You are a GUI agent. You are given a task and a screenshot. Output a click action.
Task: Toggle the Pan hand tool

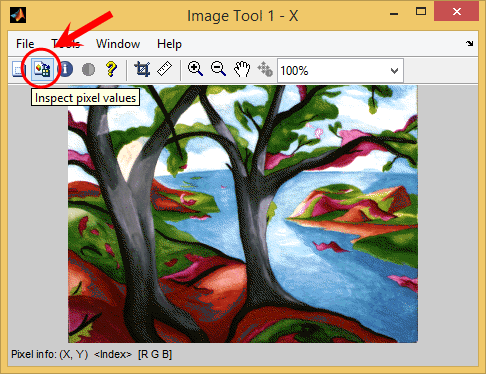click(x=242, y=69)
